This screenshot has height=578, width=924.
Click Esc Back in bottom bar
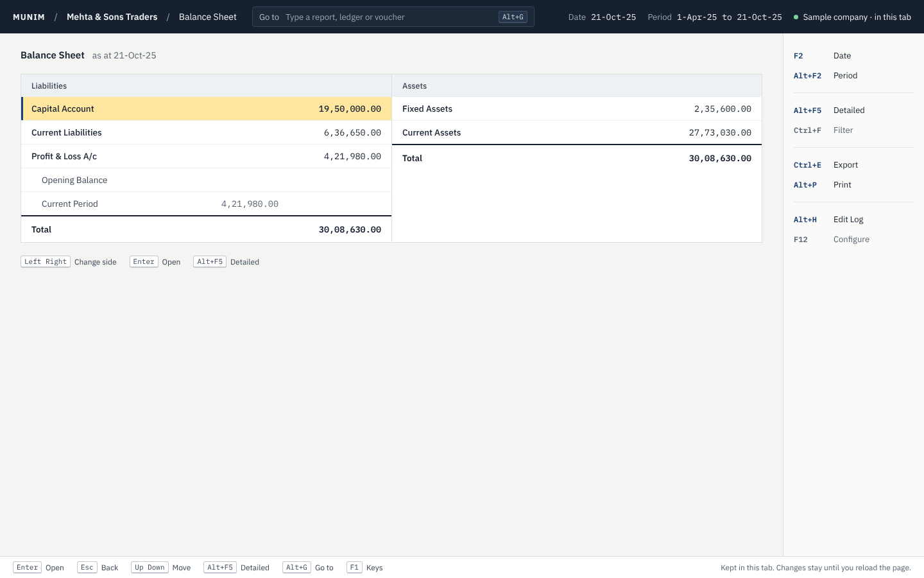tap(98, 568)
